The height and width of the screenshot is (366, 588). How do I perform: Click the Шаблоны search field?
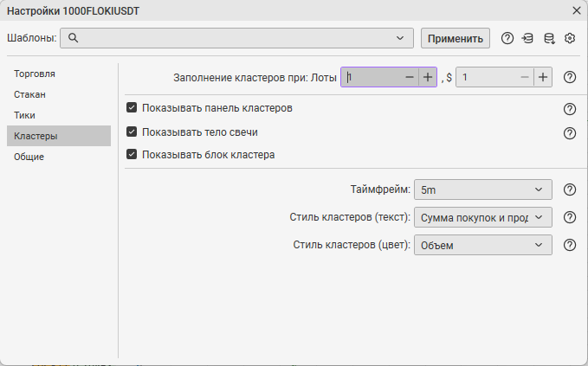(236, 38)
